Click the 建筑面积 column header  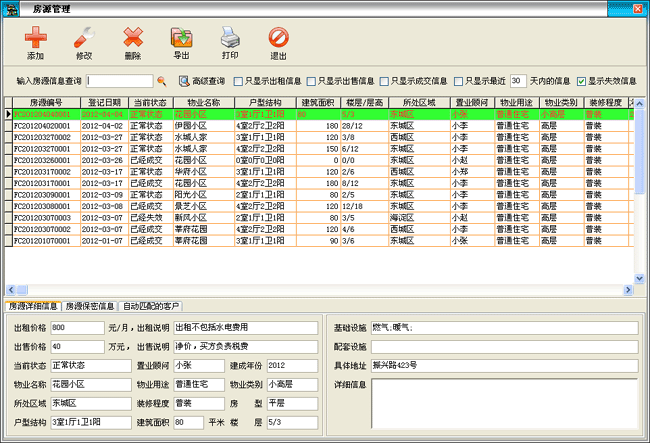(x=318, y=102)
